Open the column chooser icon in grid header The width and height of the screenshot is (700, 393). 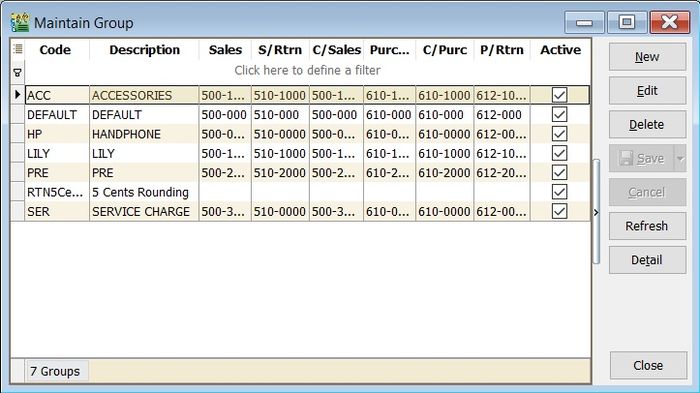[18, 49]
